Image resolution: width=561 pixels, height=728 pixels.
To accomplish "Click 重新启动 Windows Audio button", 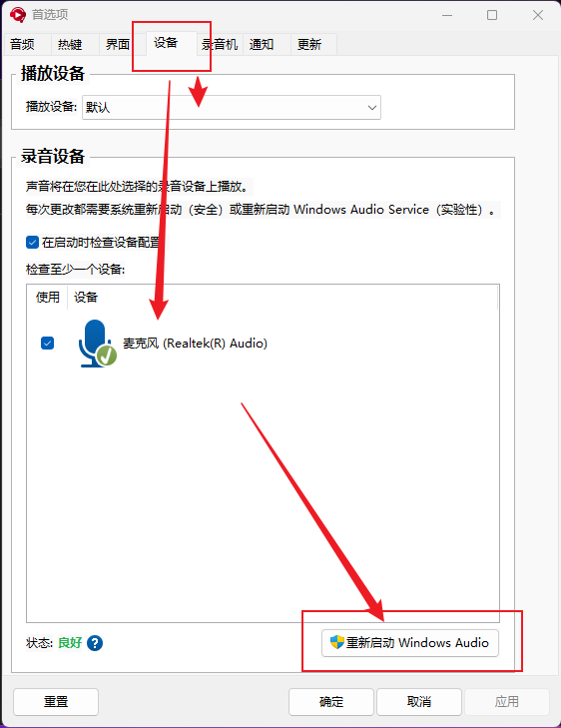I will [x=410, y=643].
